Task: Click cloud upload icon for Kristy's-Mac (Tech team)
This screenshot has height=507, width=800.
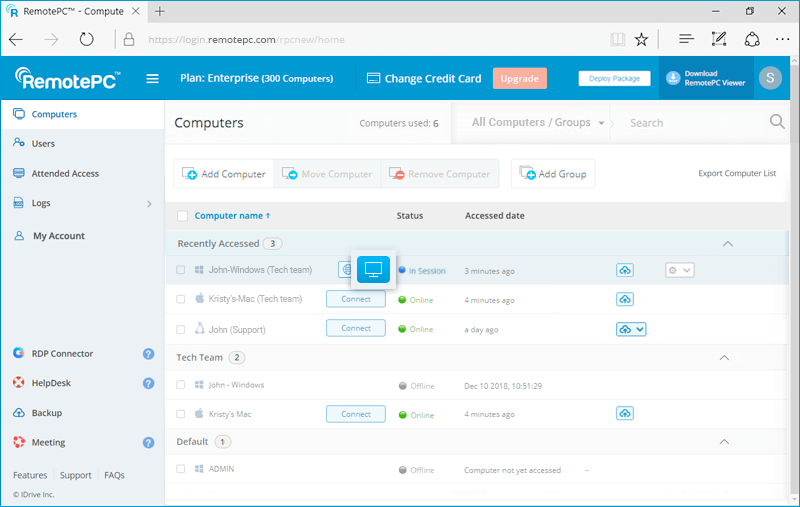Action: coord(625,299)
